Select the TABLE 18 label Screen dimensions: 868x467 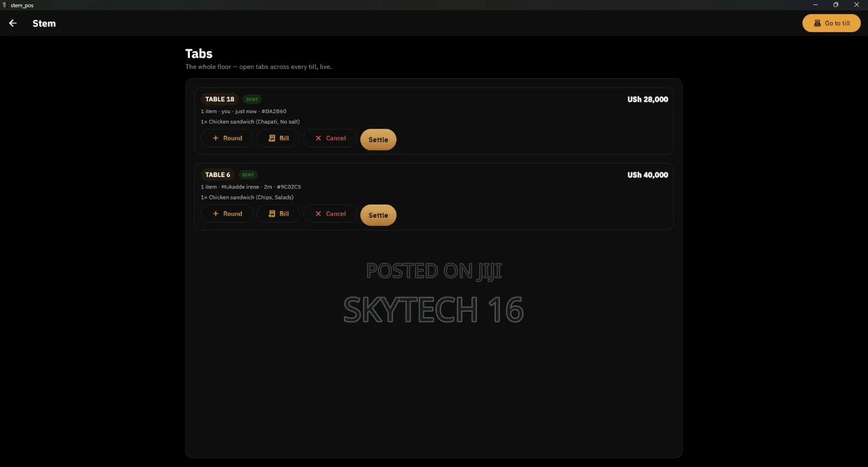220,99
